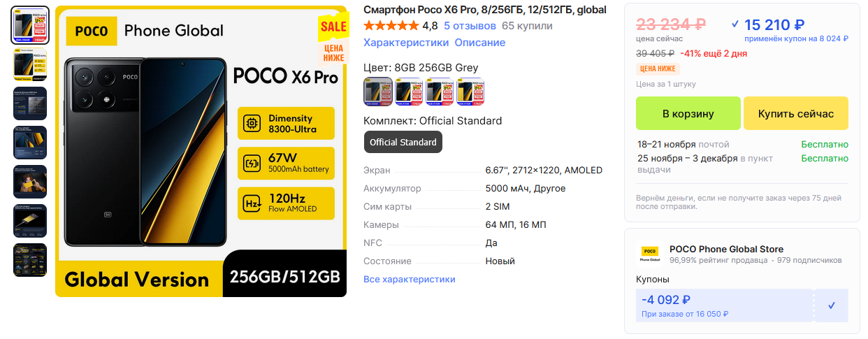This screenshot has height=339, width=868.
Task: View the second gallery thumbnail image
Action: click(x=30, y=64)
